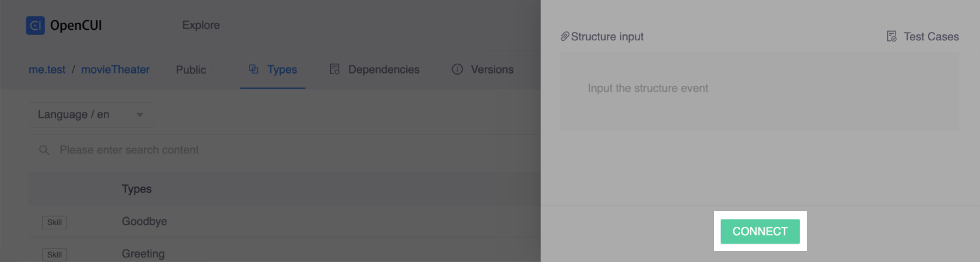Image resolution: width=980 pixels, height=262 pixels.
Task: Click the search magnifier icon
Action: 44,151
